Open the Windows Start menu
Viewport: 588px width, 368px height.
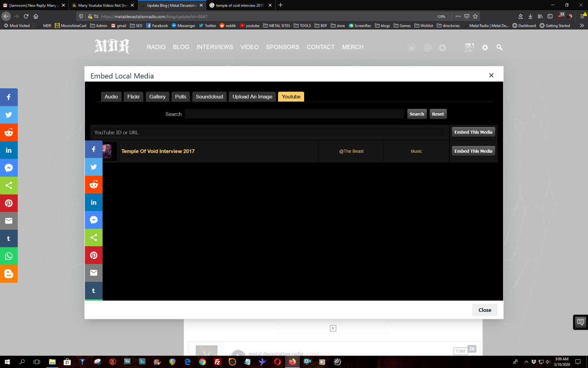coord(7,362)
